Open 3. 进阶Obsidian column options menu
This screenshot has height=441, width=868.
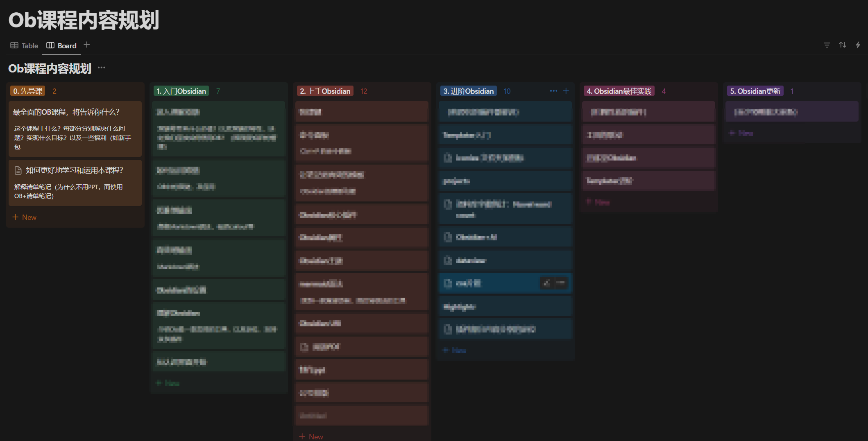tap(553, 91)
